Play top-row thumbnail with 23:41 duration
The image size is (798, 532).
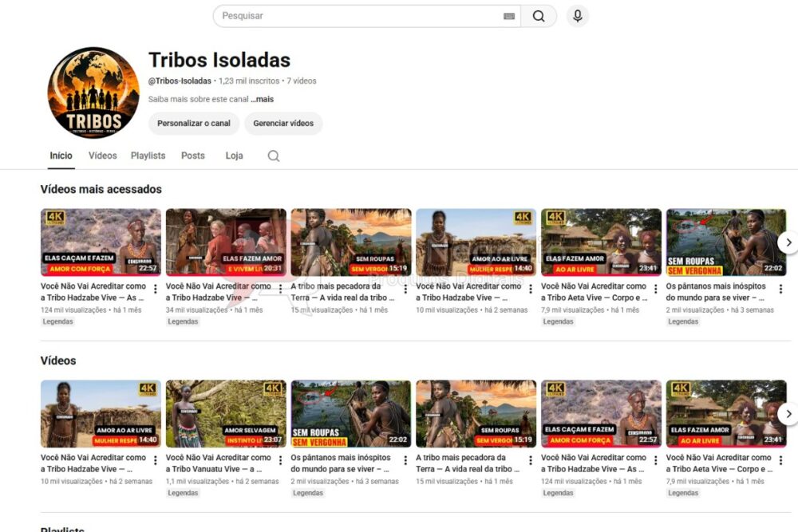[x=601, y=242]
